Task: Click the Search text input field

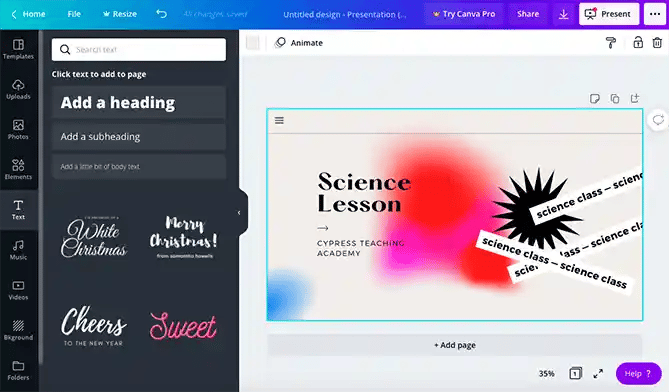Action: tap(139, 49)
